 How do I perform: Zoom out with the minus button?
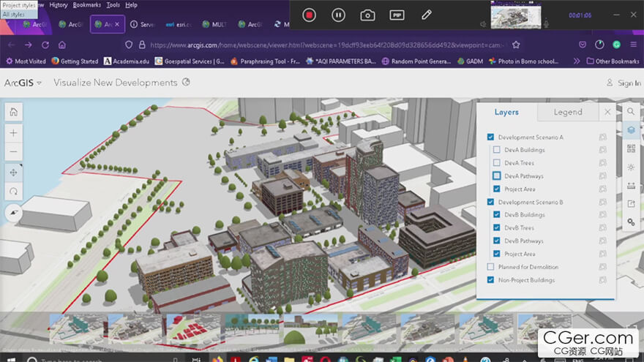click(14, 152)
